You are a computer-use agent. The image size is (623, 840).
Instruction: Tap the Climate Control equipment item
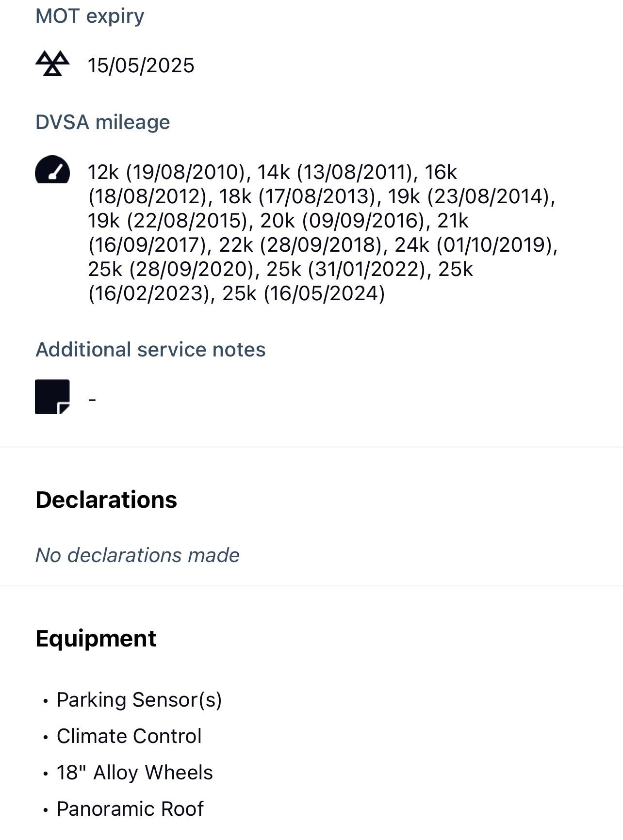point(129,736)
